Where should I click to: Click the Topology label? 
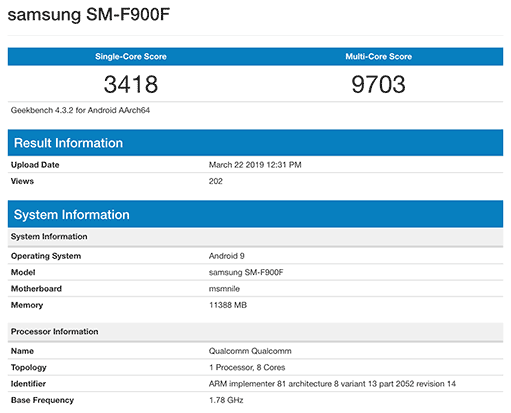pyautogui.click(x=29, y=367)
